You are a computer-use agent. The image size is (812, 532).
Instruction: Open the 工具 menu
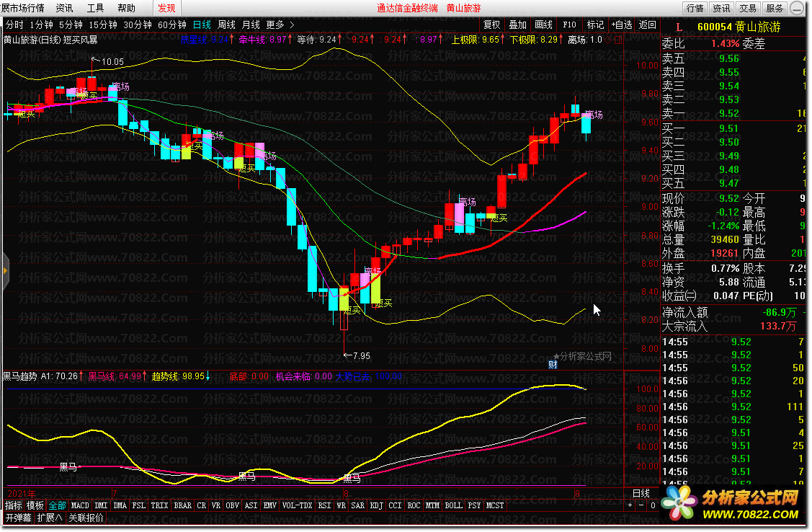(x=95, y=8)
